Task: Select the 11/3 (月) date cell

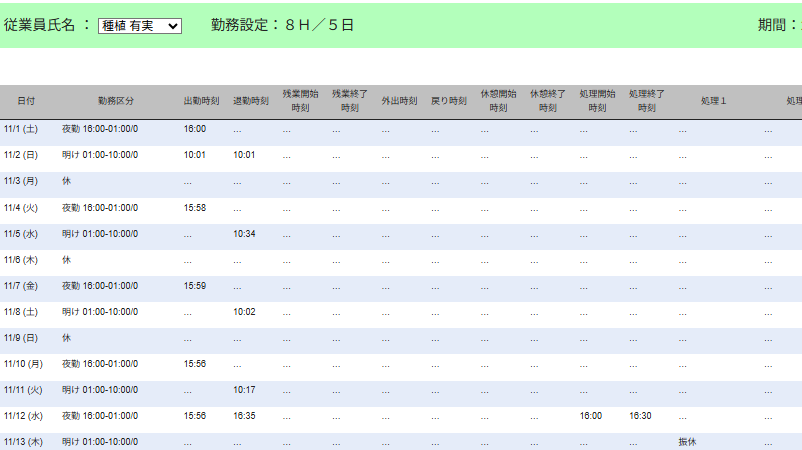Action: [21, 181]
